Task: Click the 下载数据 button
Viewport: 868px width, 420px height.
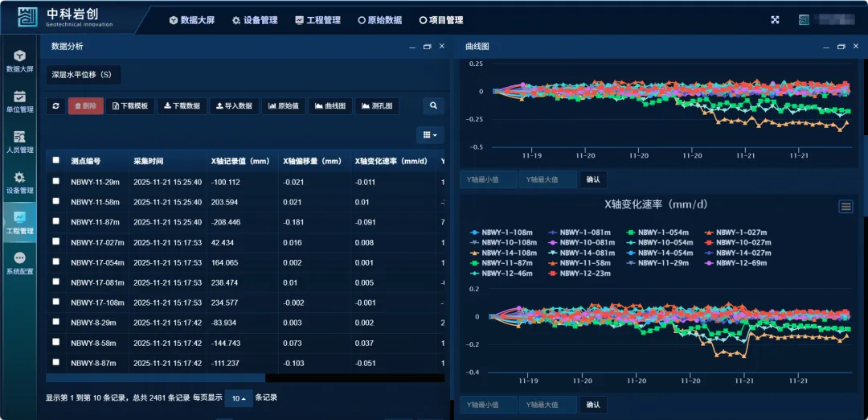Action: [x=181, y=105]
